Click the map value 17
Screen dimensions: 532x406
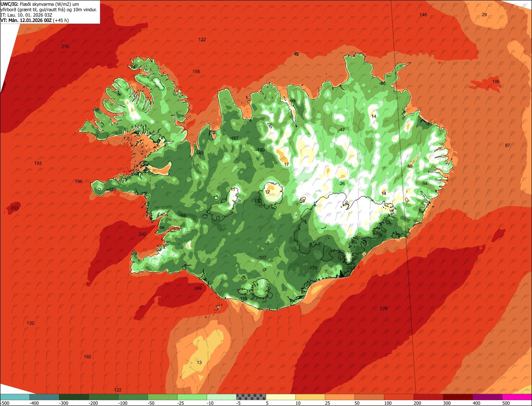coord(286,164)
